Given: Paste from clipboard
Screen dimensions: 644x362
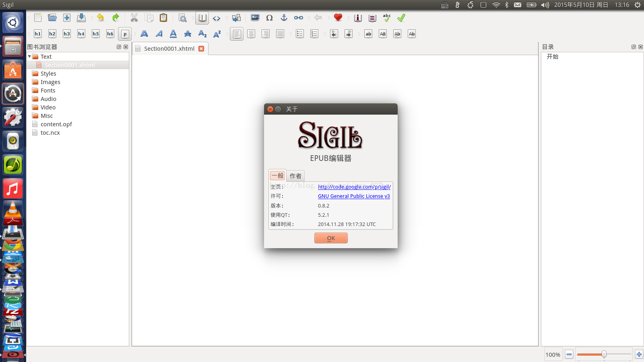Looking at the screenshot, I should pos(163,18).
